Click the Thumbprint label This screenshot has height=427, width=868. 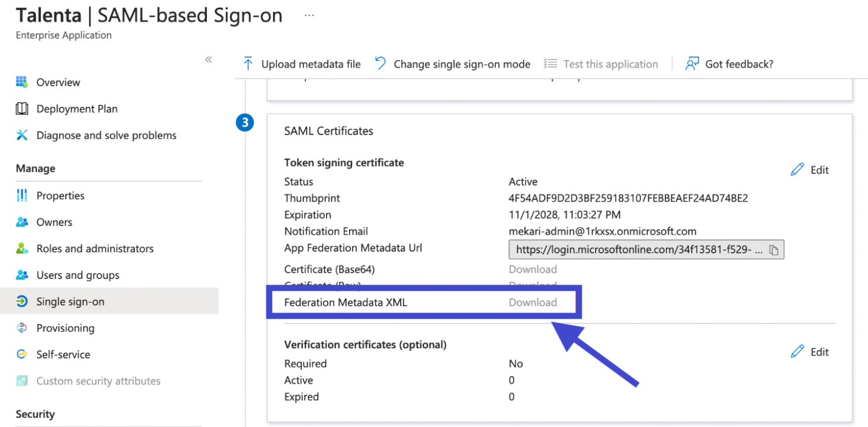click(312, 198)
